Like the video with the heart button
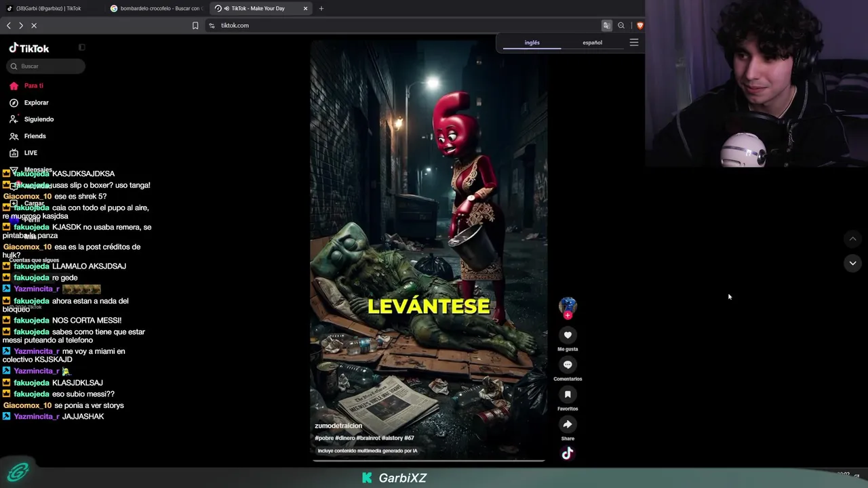This screenshot has height=488, width=868. (x=568, y=335)
